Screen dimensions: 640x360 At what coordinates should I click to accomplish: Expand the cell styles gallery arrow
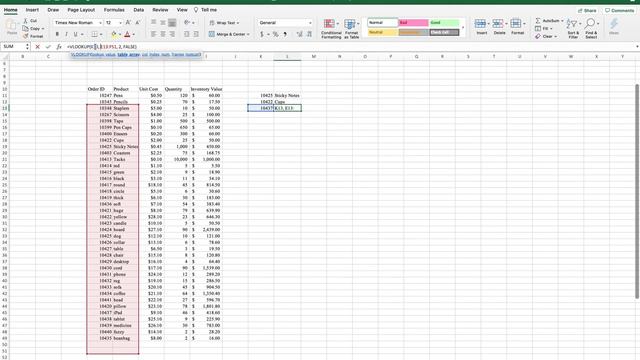tap(463, 28)
